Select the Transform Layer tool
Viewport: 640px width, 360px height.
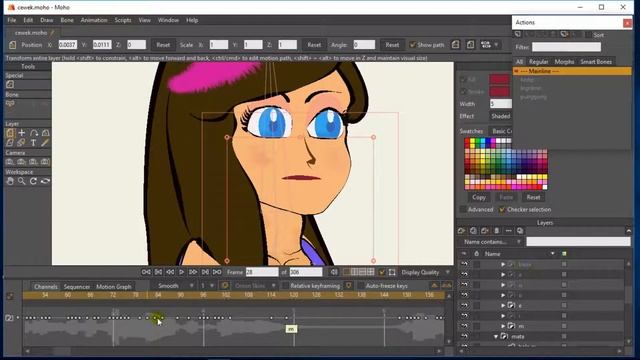(10, 133)
